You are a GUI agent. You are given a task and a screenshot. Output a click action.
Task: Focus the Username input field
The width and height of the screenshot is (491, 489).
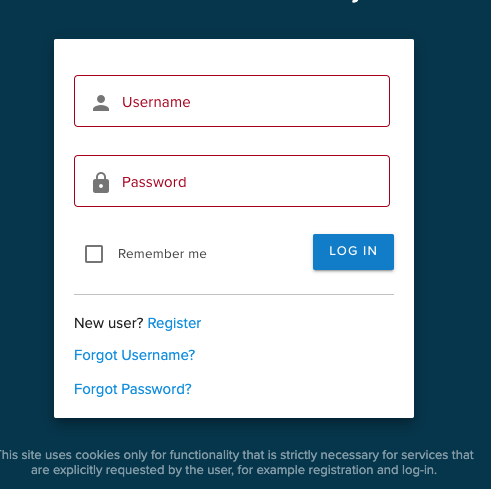point(232,101)
